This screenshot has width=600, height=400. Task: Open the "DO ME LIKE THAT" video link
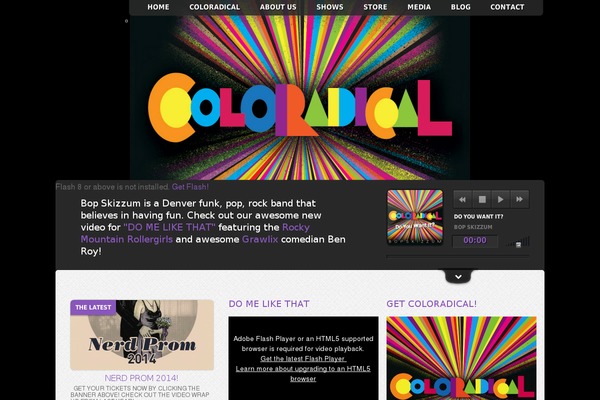click(170, 227)
